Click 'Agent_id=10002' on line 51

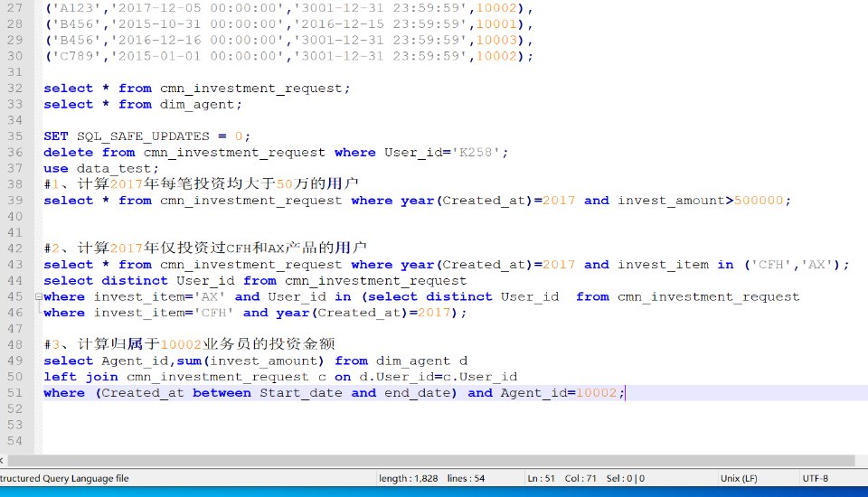click(x=559, y=393)
